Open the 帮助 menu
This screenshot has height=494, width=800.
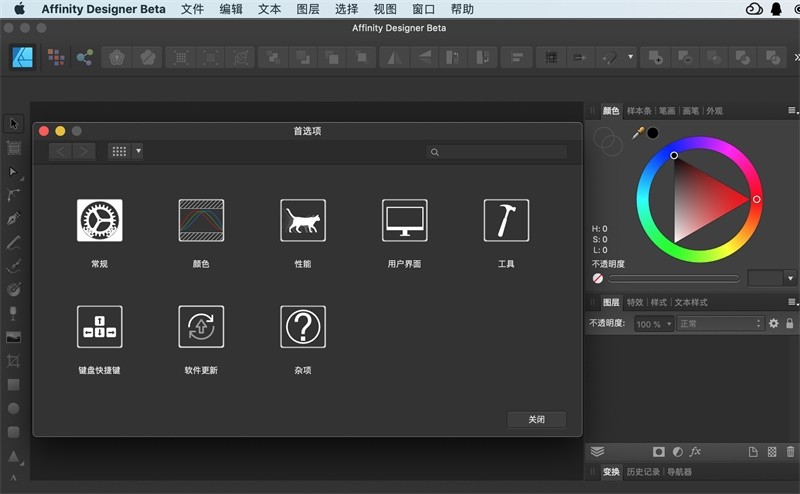(x=462, y=9)
